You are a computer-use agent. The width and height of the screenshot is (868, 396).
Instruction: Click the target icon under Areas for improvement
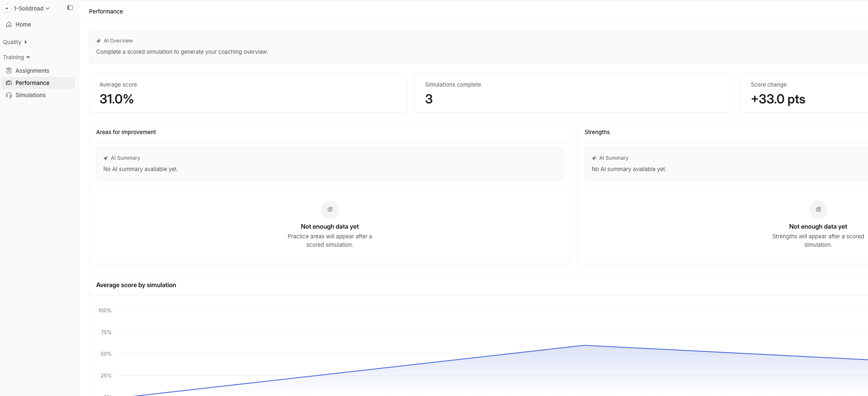330,209
